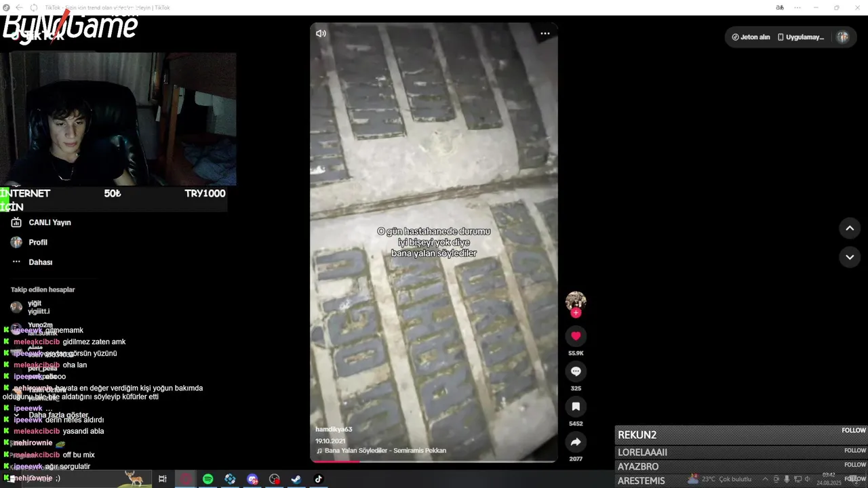
Task: Click the microphone tray icon
Action: (787, 479)
